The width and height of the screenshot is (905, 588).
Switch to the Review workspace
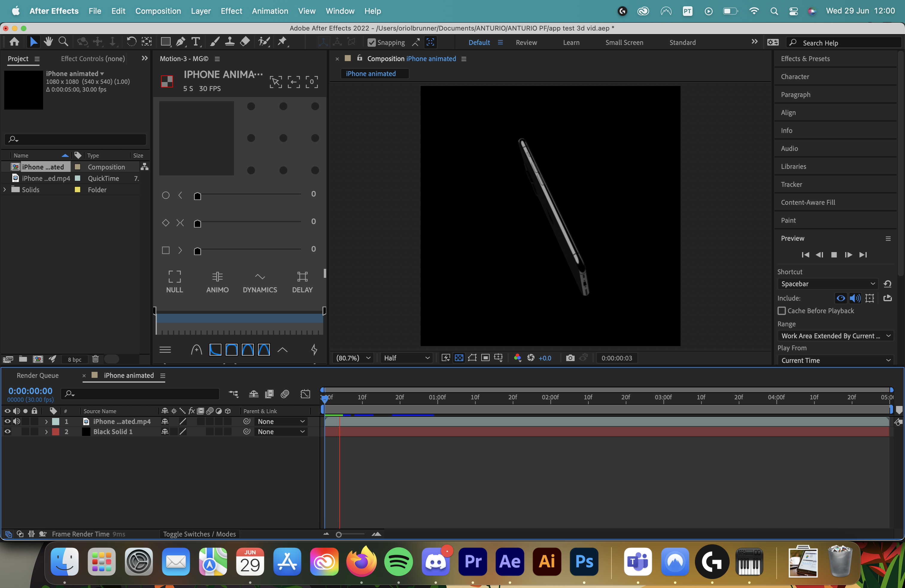(526, 42)
